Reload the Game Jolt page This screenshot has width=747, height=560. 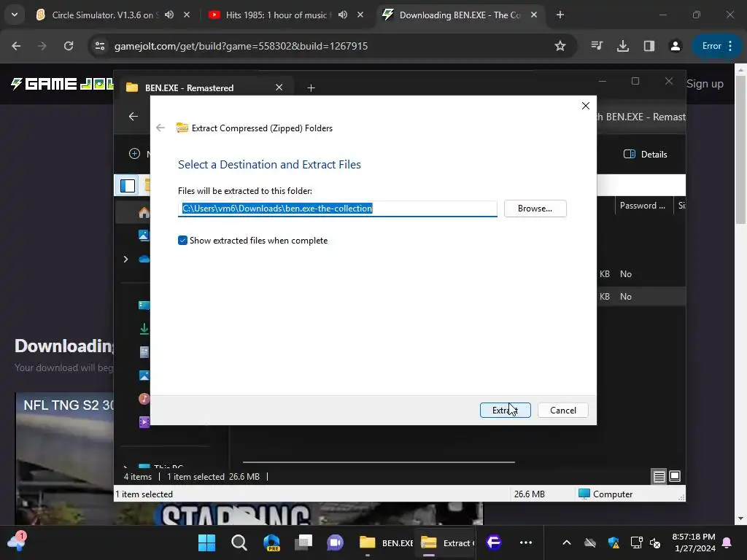point(69,46)
